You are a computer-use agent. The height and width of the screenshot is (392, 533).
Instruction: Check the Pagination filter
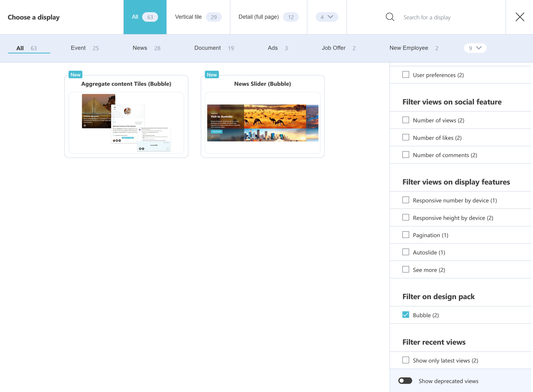coord(406,235)
